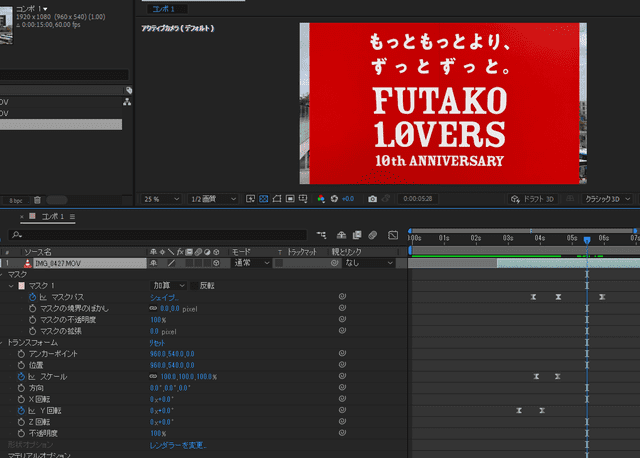The height and width of the screenshot is (458, 640).
Task: Toggle the transparency grid in the viewer
Action: point(264,199)
